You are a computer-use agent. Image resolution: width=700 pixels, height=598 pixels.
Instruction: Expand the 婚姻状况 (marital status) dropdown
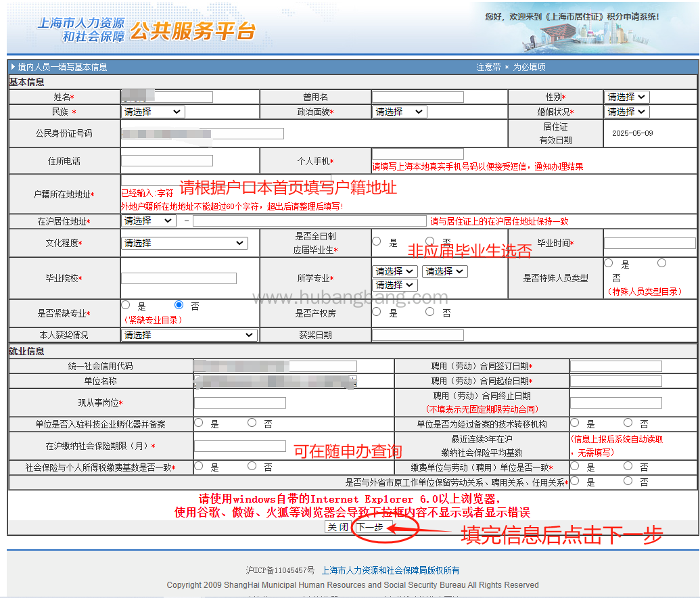[x=626, y=112]
